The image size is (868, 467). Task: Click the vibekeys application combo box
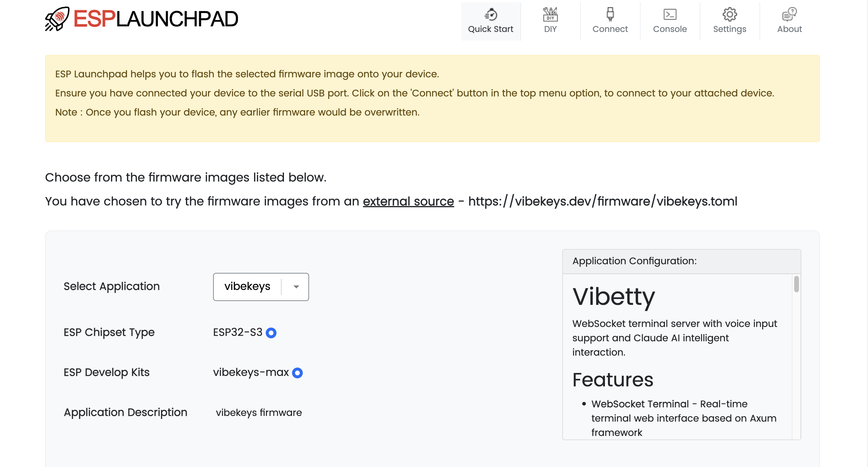[261, 287]
